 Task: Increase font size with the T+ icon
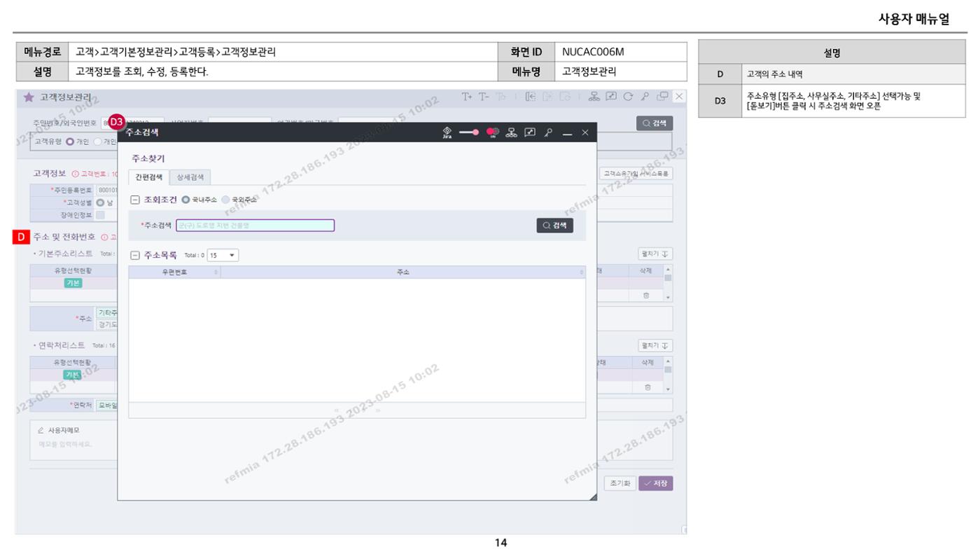pyautogui.click(x=467, y=97)
